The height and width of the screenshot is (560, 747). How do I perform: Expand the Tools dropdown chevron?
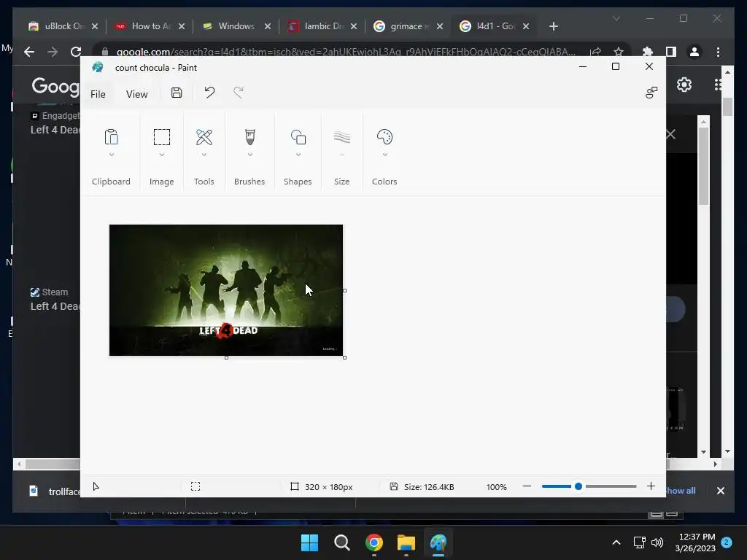204,155
